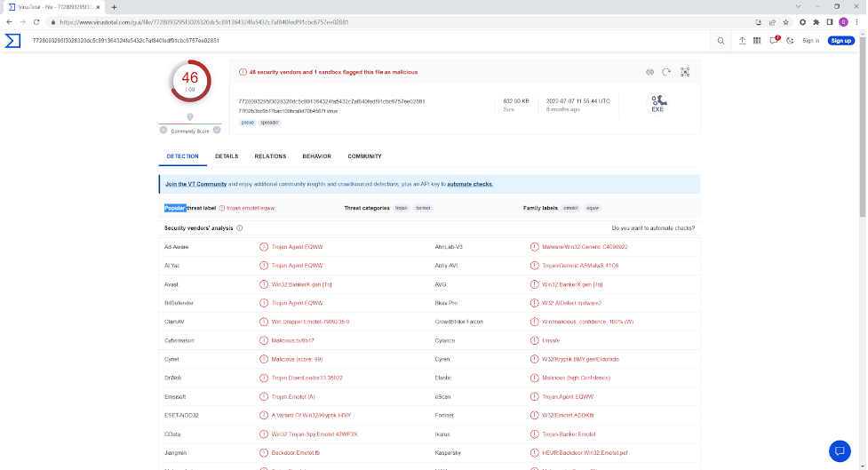Open the BEHAVIOR tab
The height and width of the screenshot is (470, 868).
tap(316, 156)
